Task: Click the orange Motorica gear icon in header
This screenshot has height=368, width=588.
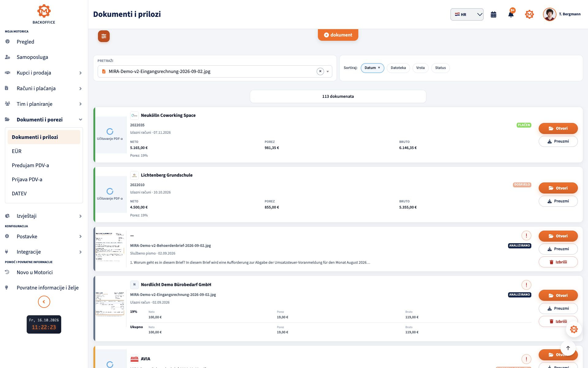Action: point(529,14)
